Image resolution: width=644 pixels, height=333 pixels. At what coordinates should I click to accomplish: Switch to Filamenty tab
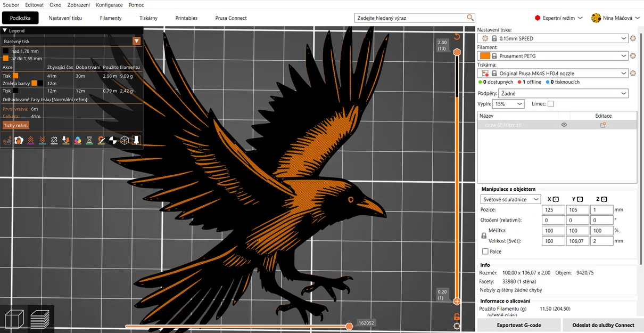point(111,18)
